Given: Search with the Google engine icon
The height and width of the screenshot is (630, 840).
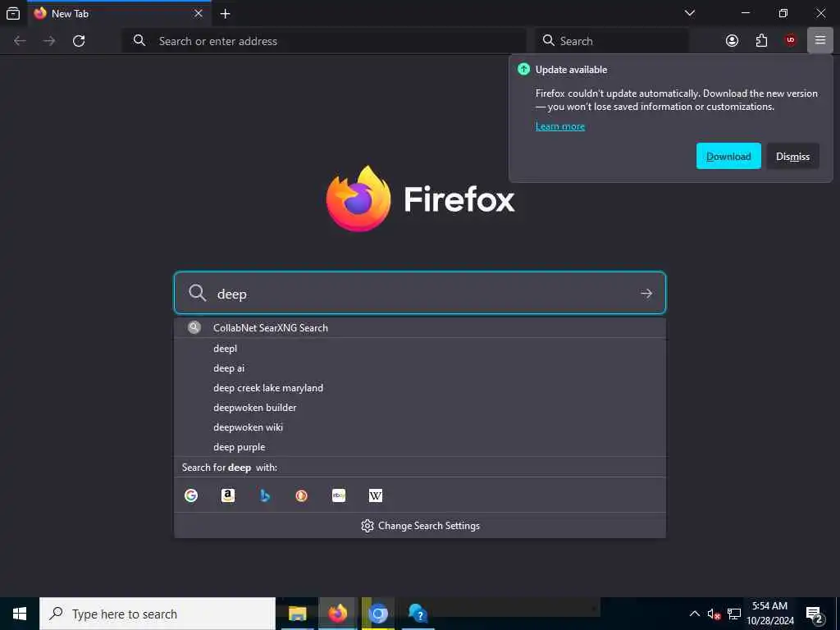Looking at the screenshot, I should tap(191, 495).
